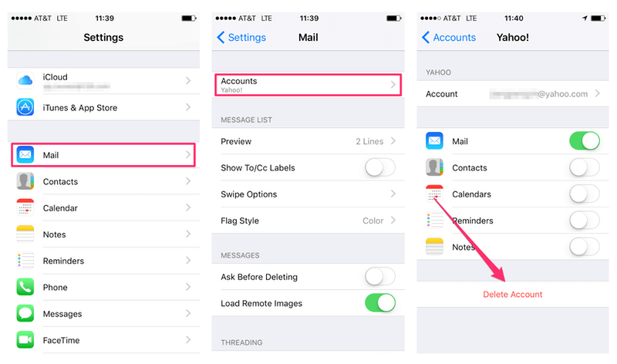
Task: Tap the iCloud cloud icon
Action: 25,80
